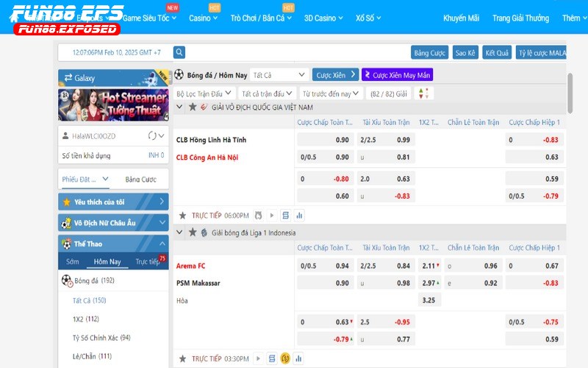Open the jersey icon for 06:00PM match
This screenshot has height=368, width=588.
point(258,215)
